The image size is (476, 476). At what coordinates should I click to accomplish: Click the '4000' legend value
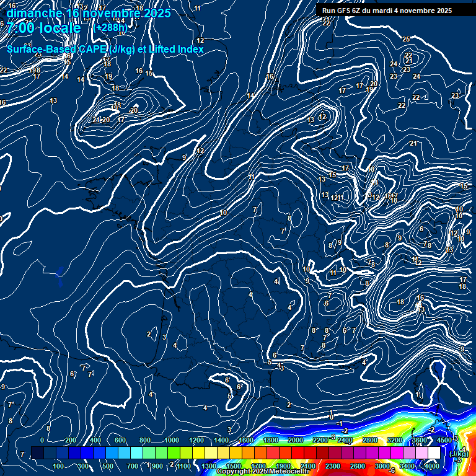click(x=431, y=466)
